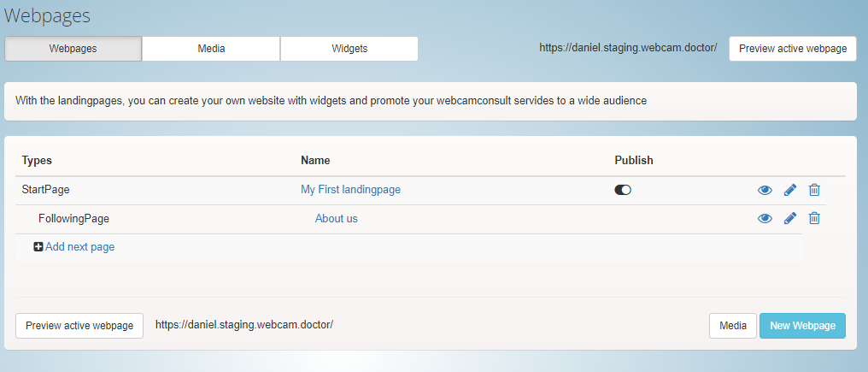Open the About us page link

pyautogui.click(x=336, y=218)
